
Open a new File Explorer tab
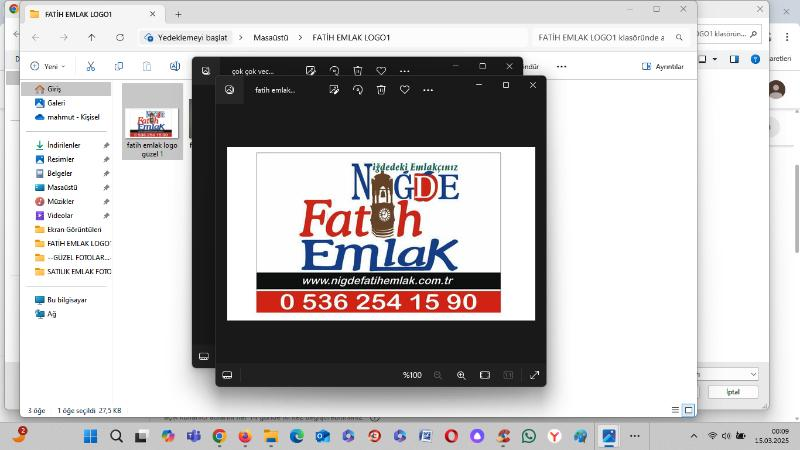[178, 14]
